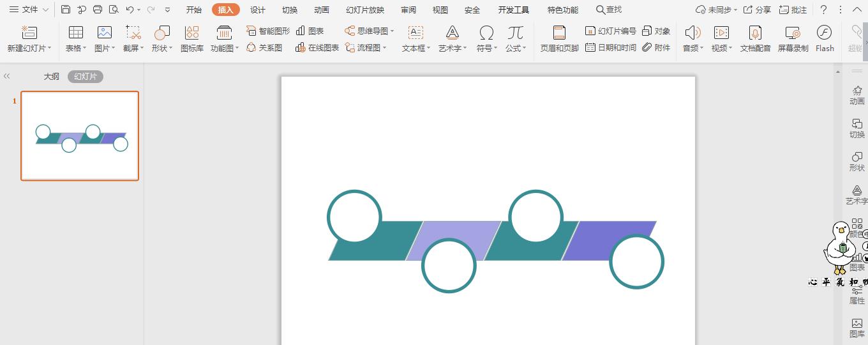Click the Print icon in the quick access bar
The height and width of the screenshot is (345, 868).
click(98, 10)
